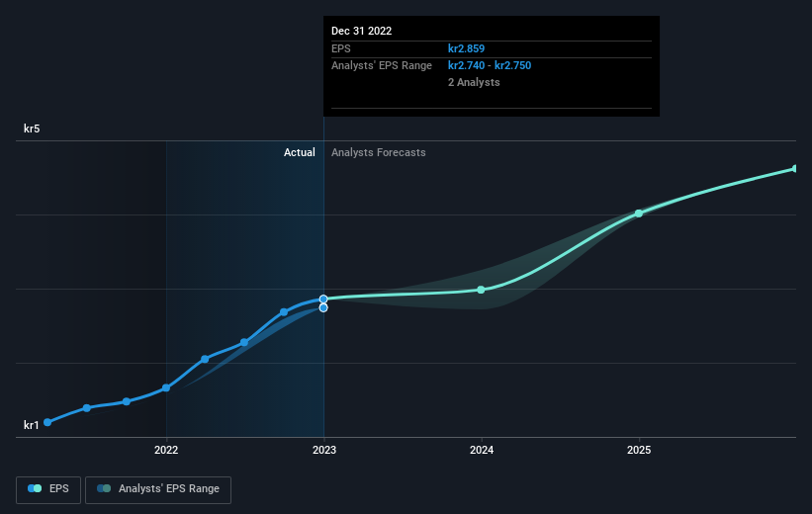Click the EPS legend color swatch

click(35, 488)
